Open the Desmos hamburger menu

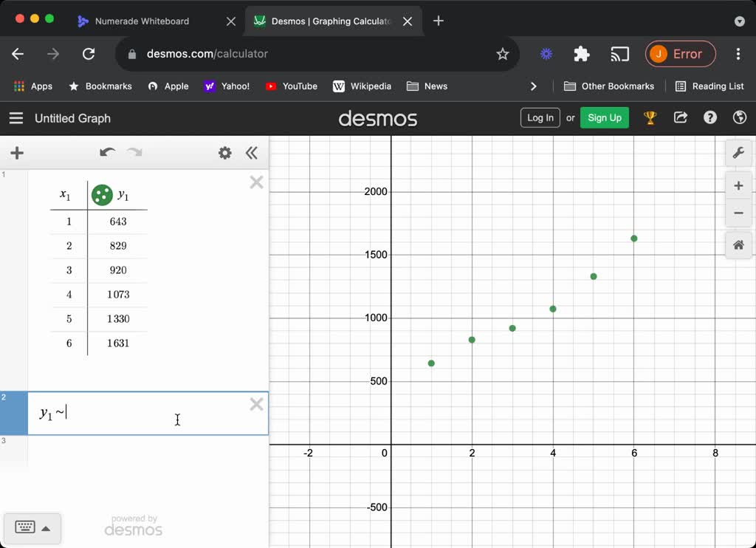(x=16, y=118)
